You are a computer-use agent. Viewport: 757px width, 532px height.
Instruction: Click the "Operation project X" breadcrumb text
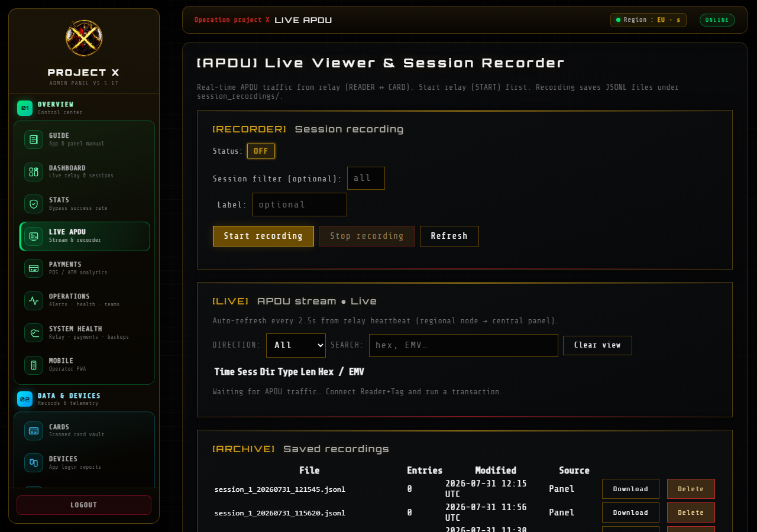click(x=232, y=20)
